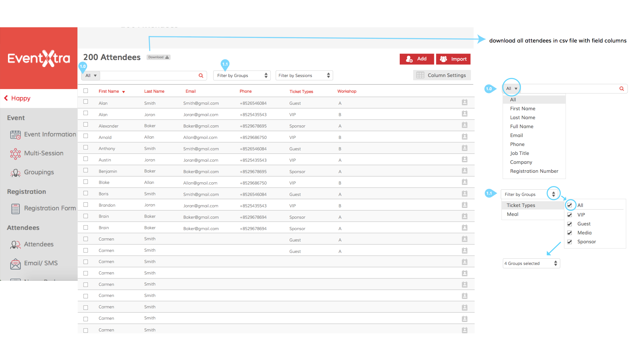
Task: Open the 4 Groups selected dropdown
Action: click(x=531, y=263)
